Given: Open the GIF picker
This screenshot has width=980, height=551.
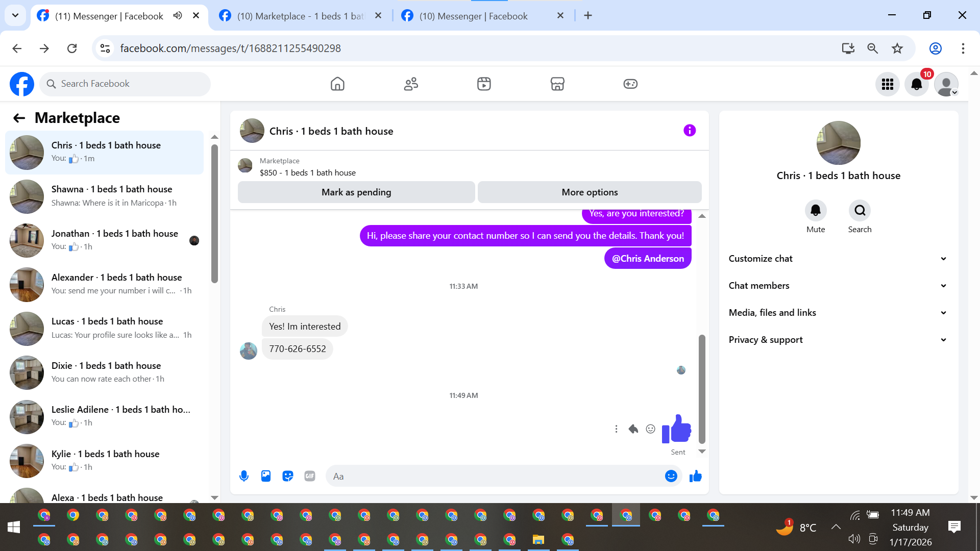Looking at the screenshot, I should (x=310, y=476).
